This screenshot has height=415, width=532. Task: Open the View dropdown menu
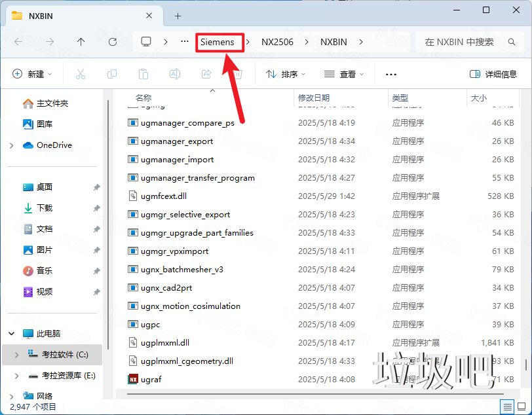pos(343,75)
